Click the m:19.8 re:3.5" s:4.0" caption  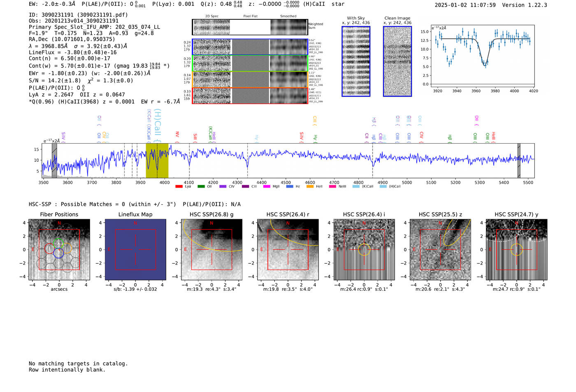pyautogui.click(x=288, y=289)
